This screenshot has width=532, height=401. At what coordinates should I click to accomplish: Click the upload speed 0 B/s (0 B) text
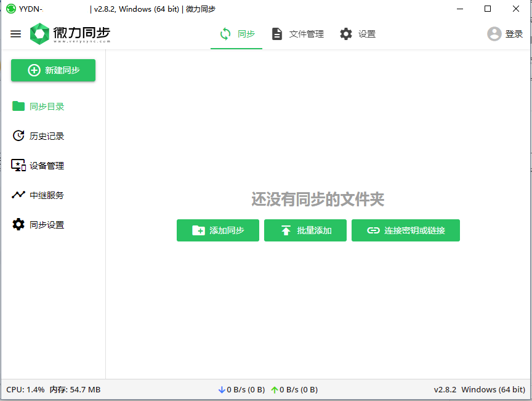299,390
